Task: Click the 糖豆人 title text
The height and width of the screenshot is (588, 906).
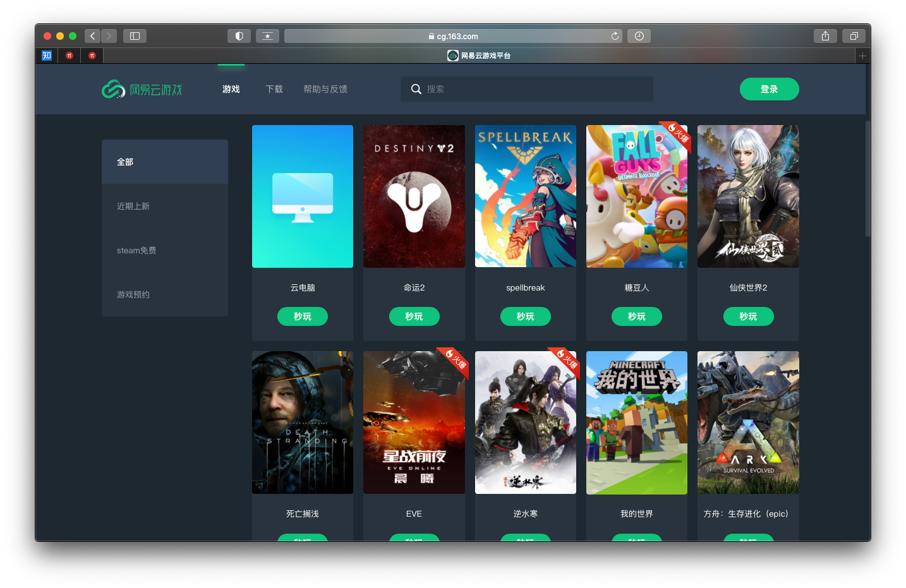Action: click(637, 287)
